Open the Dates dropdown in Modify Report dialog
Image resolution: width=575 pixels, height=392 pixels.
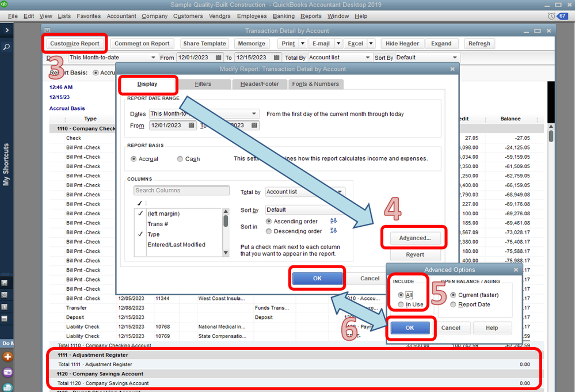[x=254, y=113]
